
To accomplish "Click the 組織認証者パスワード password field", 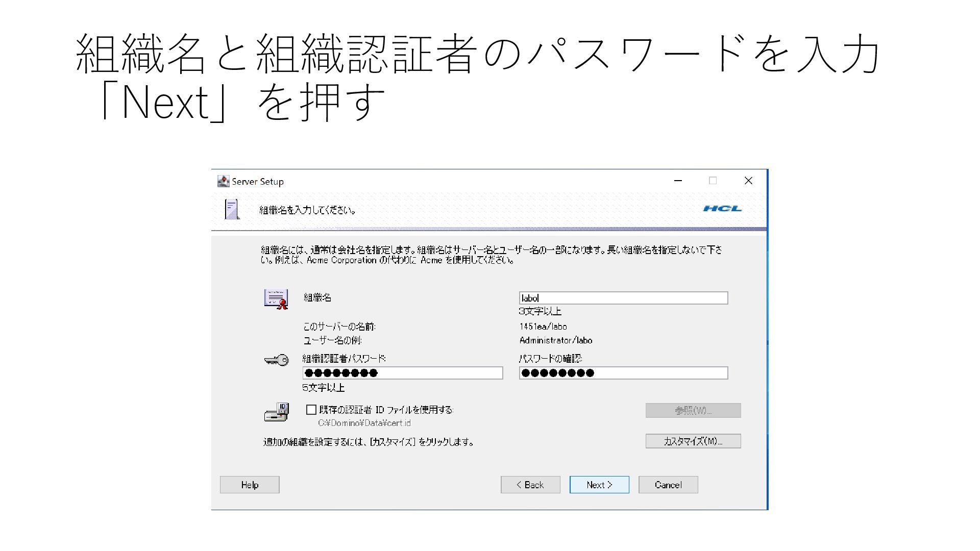I will [402, 373].
